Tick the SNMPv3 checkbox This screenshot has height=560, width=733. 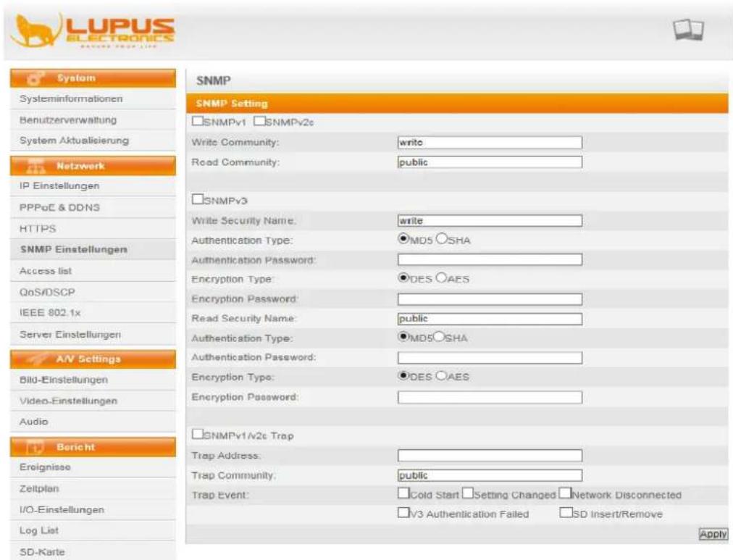pyautogui.click(x=197, y=200)
